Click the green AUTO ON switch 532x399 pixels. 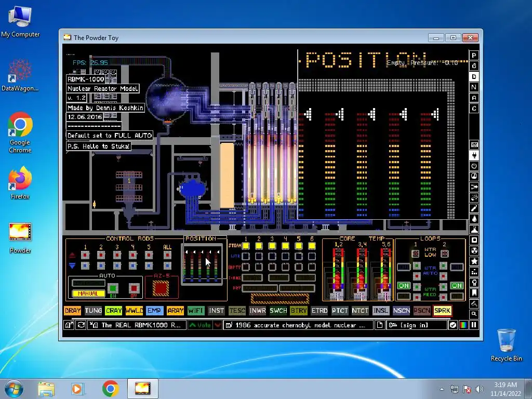(113, 289)
